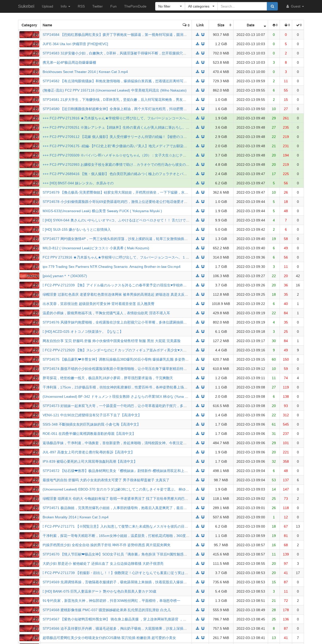Focus the Search text field
322x644 pixels.
pos(242,6)
